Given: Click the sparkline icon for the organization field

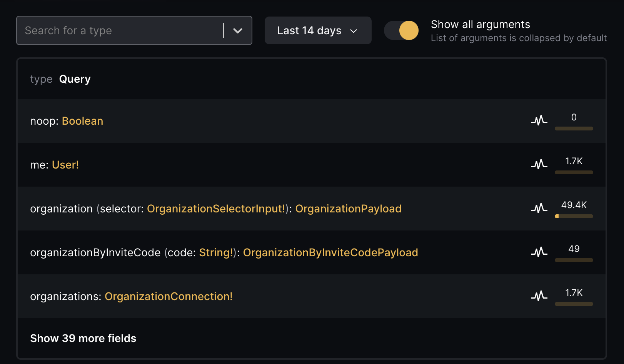Looking at the screenshot, I should (x=539, y=208).
